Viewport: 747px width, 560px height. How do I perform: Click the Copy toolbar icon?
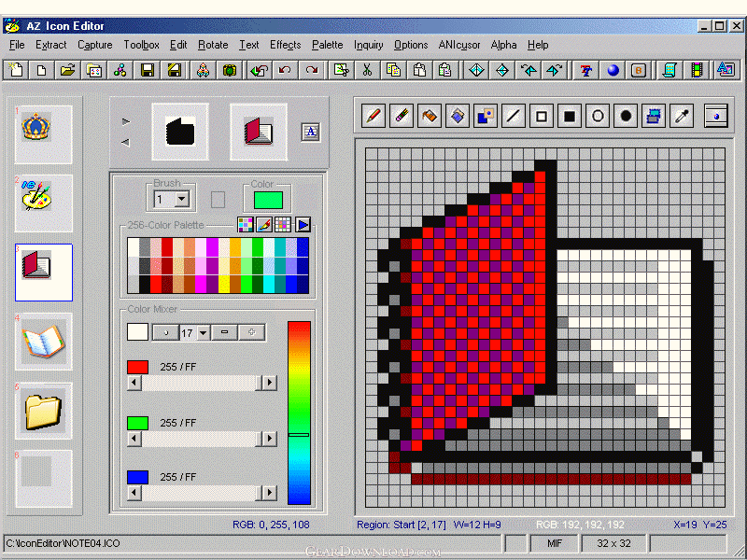pyautogui.click(x=393, y=70)
